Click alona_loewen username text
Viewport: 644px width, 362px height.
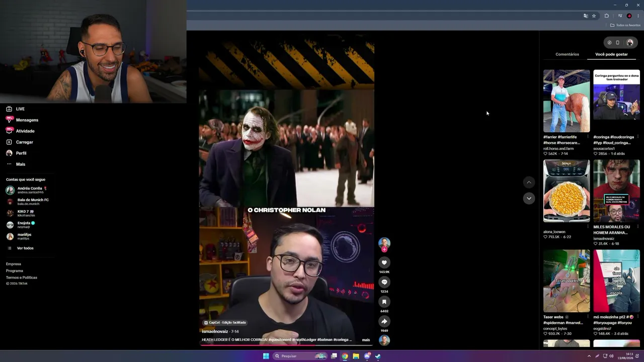[x=554, y=232]
